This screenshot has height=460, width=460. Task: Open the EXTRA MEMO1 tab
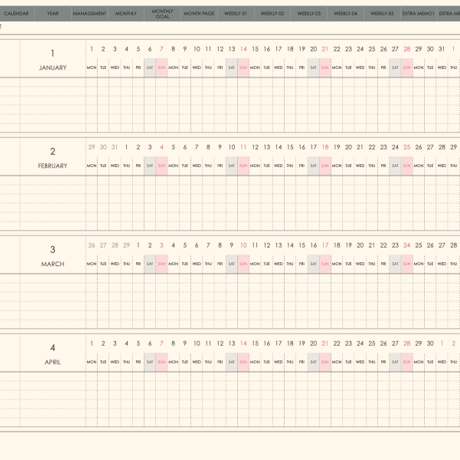(418, 14)
